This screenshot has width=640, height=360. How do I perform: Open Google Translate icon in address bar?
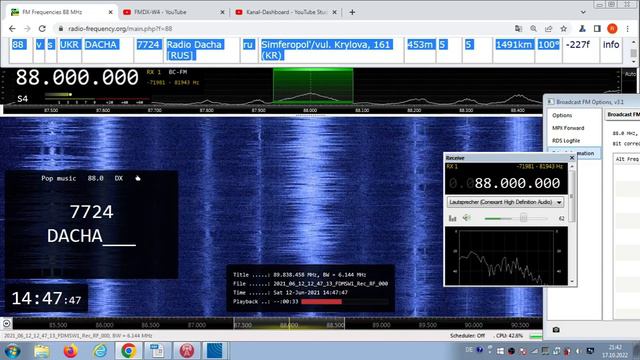518,29
